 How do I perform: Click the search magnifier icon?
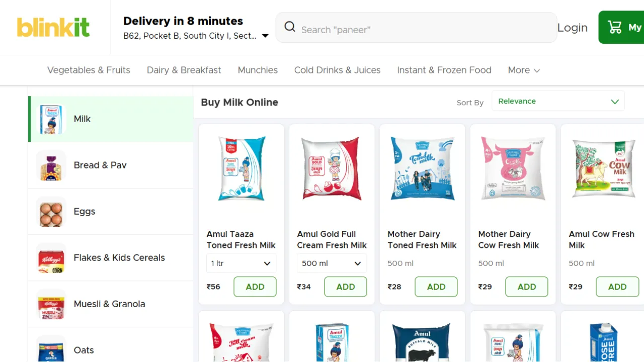[290, 27]
